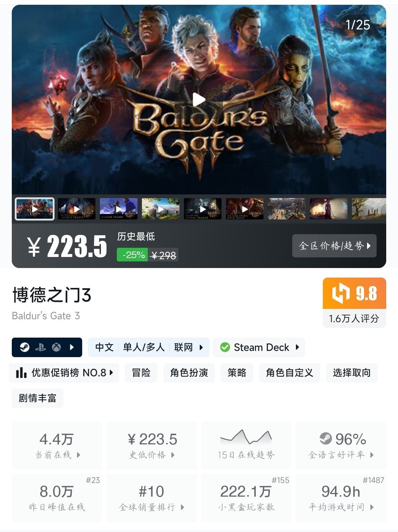The height and width of the screenshot is (532, 398).
Task: Expand the platform list arrow
Action: (x=72, y=347)
